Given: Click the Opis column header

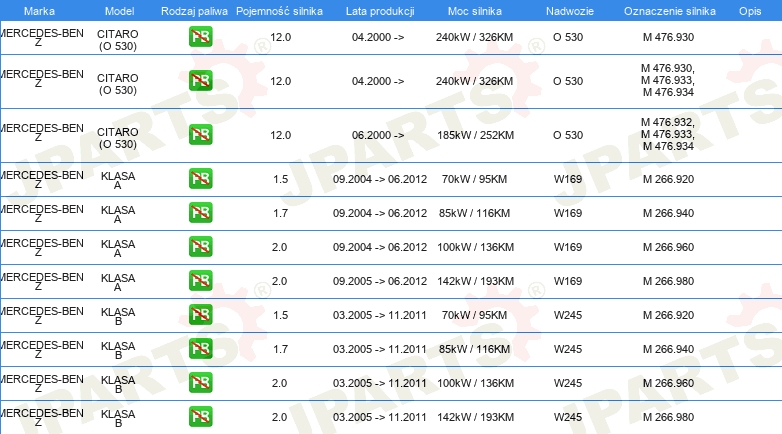Looking at the screenshot, I should pos(750,11).
